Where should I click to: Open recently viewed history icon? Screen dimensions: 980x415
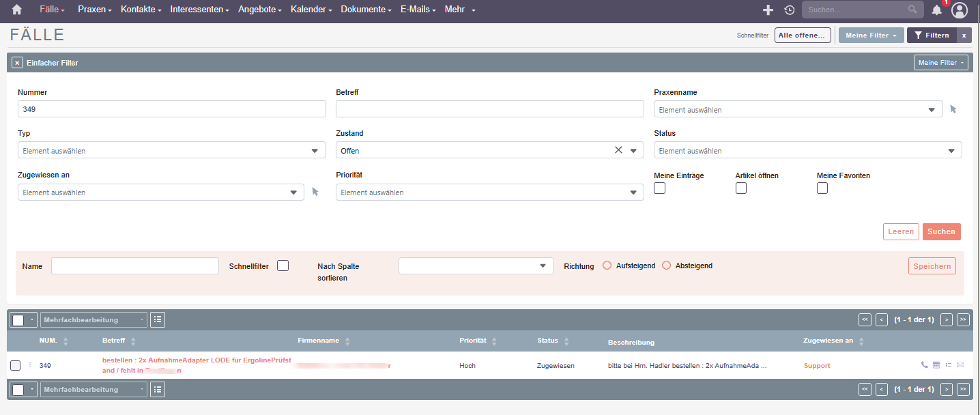pos(790,10)
